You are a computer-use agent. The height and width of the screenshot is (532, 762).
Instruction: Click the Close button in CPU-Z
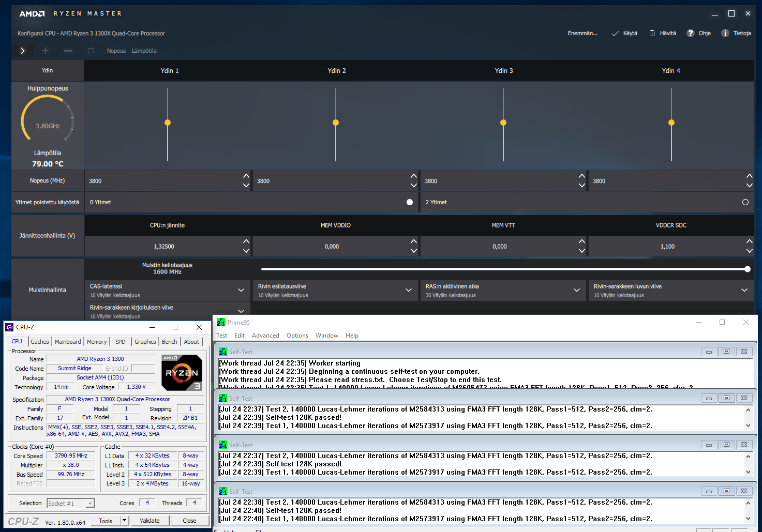(x=189, y=521)
